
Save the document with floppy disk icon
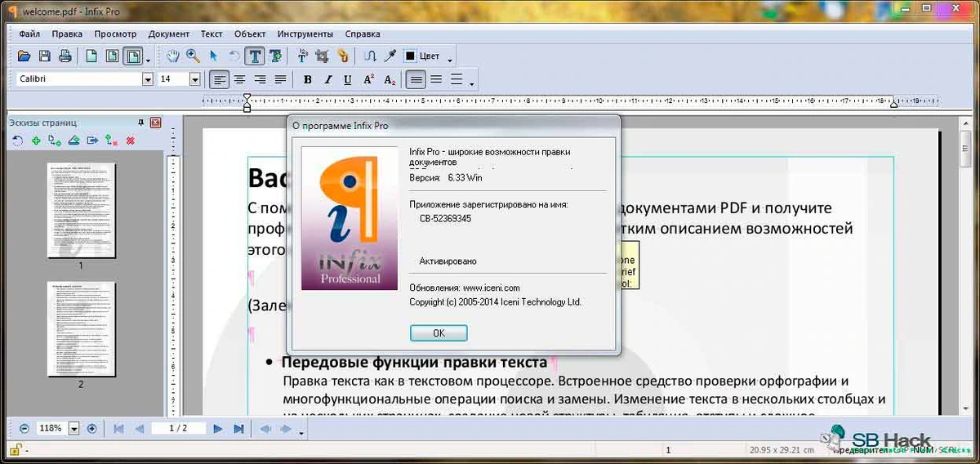click(x=45, y=56)
